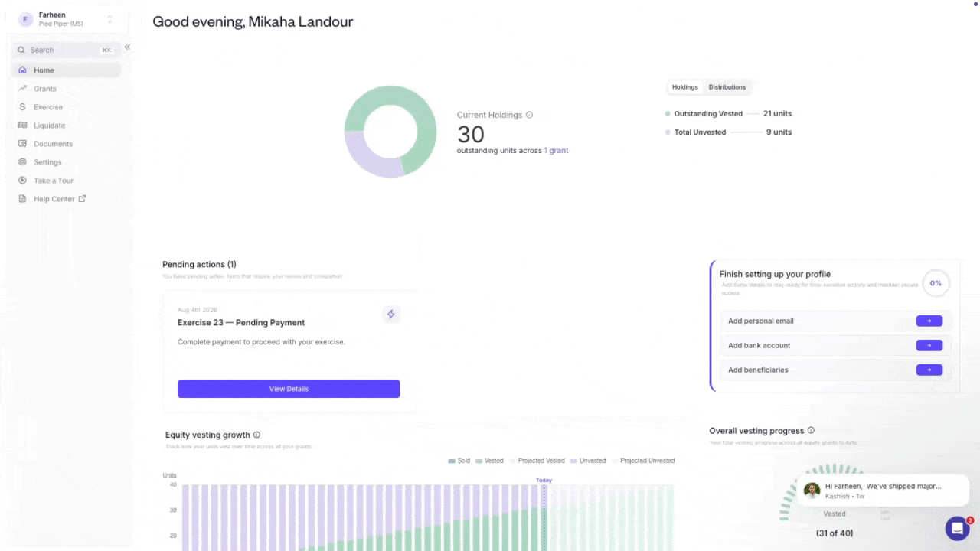The width and height of the screenshot is (980, 551).
Task: Click 'Exercise 23 — Pending Payment' title
Action: click(x=241, y=323)
